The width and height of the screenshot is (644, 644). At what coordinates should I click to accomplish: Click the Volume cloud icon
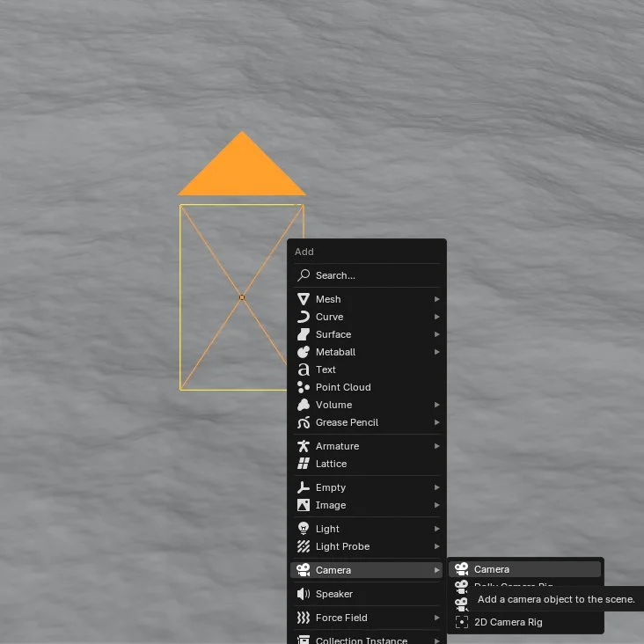[304, 405]
